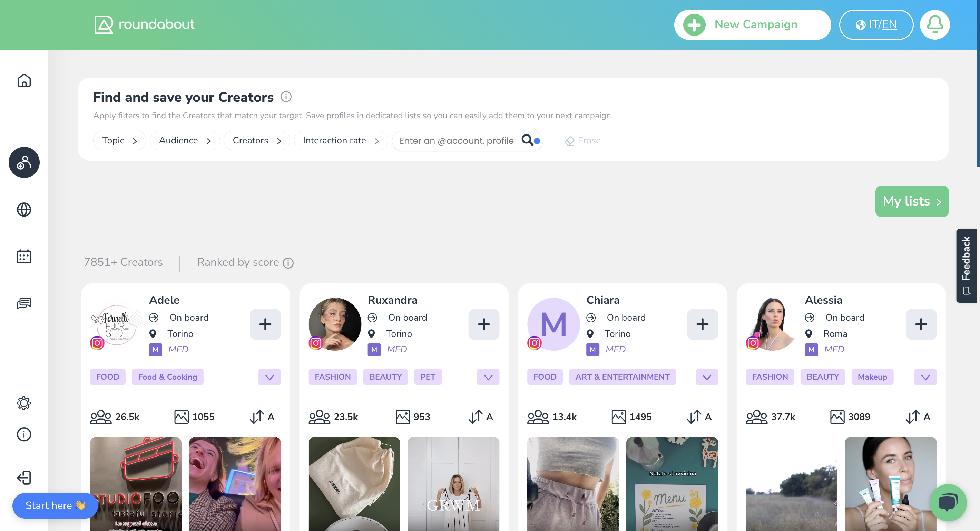This screenshot has height=531, width=980.
Task: Add Alessia with the plus button
Action: 921,324
